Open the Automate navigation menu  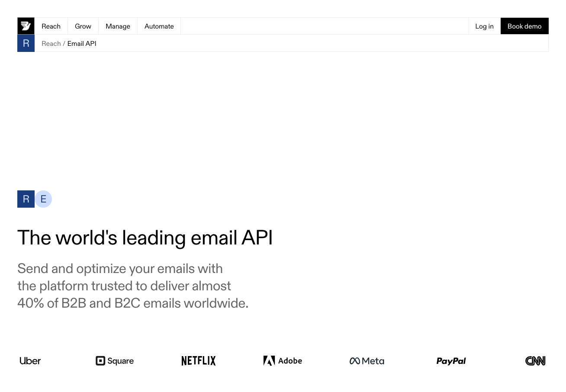(x=159, y=26)
